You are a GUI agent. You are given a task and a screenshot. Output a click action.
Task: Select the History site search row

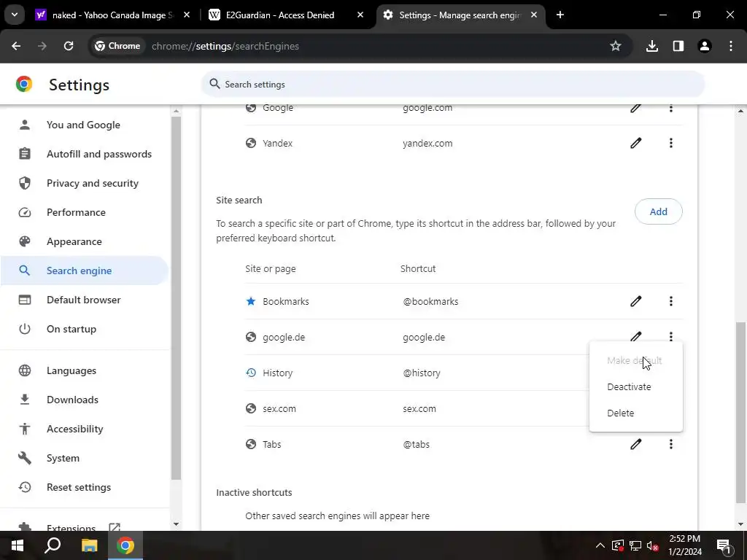tap(417, 373)
